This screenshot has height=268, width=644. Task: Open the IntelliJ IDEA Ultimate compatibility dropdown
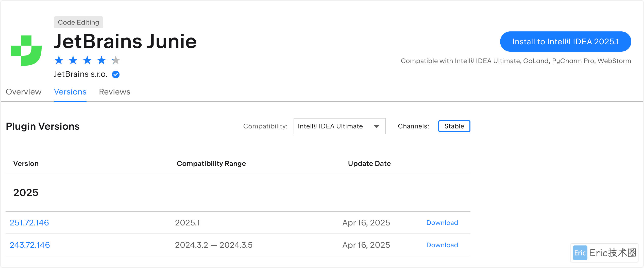point(340,126)
